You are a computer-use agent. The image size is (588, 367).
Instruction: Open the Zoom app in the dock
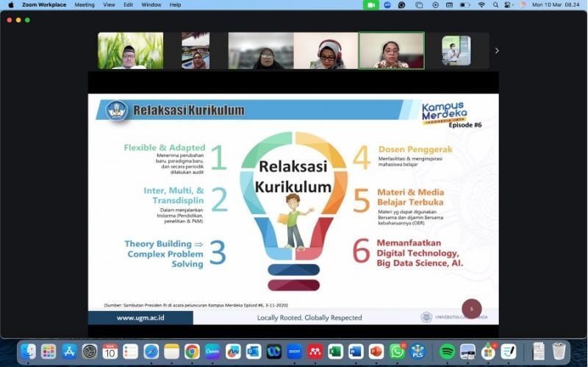coord(294,352)
